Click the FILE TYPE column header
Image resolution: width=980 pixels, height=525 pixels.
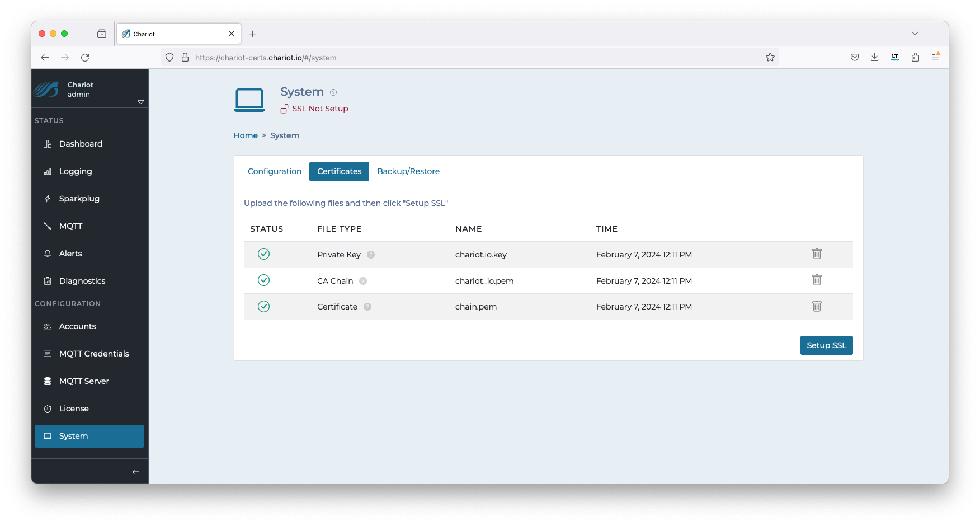(340, 229)
